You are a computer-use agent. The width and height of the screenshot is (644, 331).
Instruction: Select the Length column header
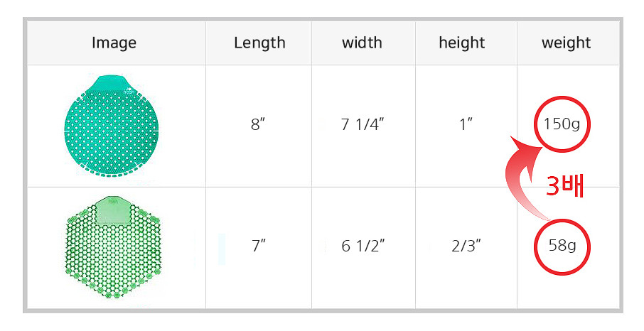259,43
